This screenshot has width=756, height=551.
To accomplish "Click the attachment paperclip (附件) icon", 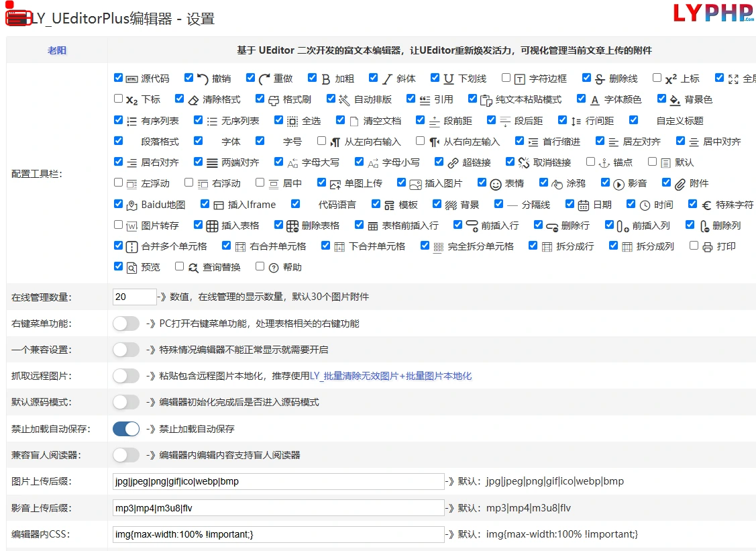I will [680, 185].
